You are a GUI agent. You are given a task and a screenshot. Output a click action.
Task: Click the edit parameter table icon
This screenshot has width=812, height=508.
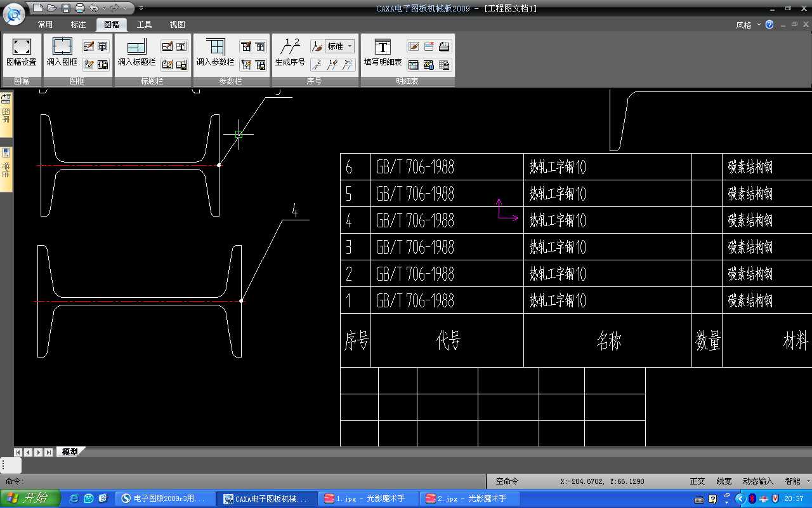pos(246,64)
